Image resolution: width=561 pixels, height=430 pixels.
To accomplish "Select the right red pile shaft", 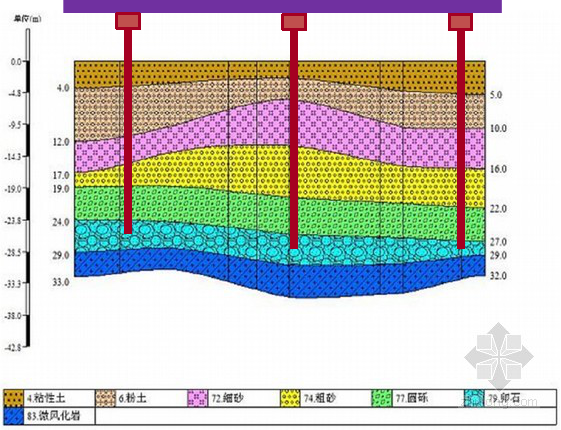I will click(x=461, y=140).
